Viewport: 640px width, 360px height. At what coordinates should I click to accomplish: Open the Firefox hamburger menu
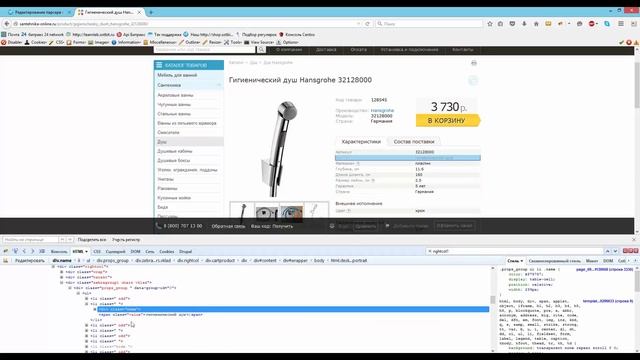pos(621,24)
